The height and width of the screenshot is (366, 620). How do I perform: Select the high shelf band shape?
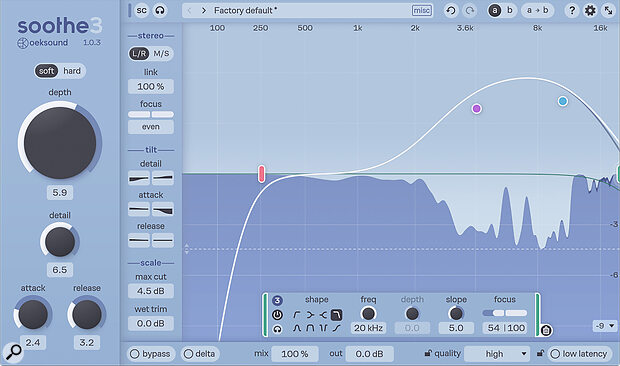(323, 315)
